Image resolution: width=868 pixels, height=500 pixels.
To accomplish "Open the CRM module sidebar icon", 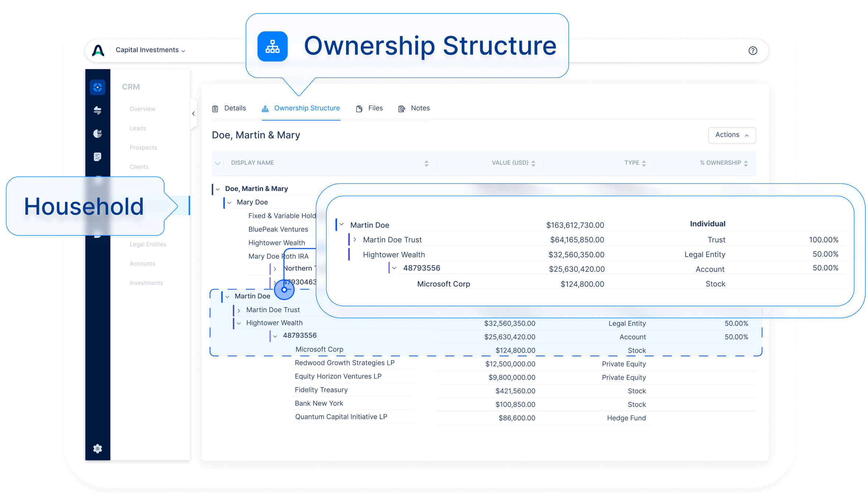I will tap(97, 87).
